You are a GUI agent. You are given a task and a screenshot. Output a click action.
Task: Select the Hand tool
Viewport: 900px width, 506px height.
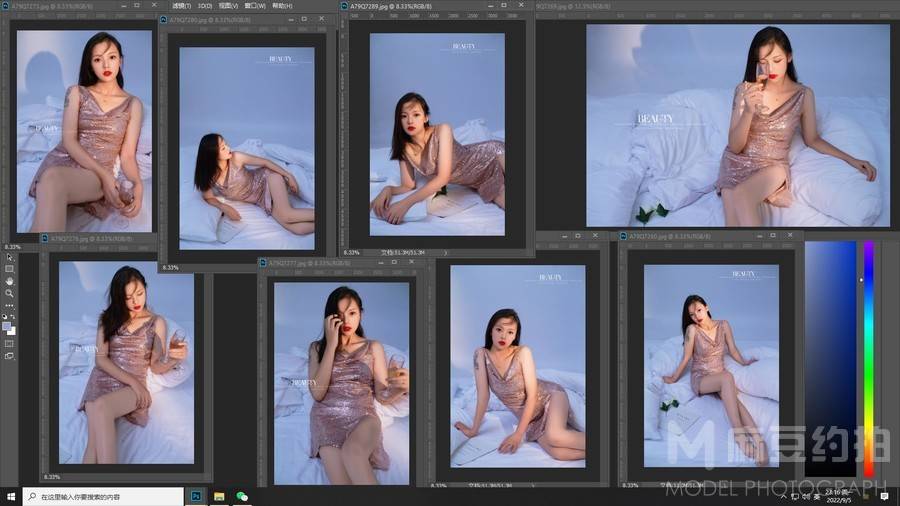pyautogui.click(x=9, y=281)
